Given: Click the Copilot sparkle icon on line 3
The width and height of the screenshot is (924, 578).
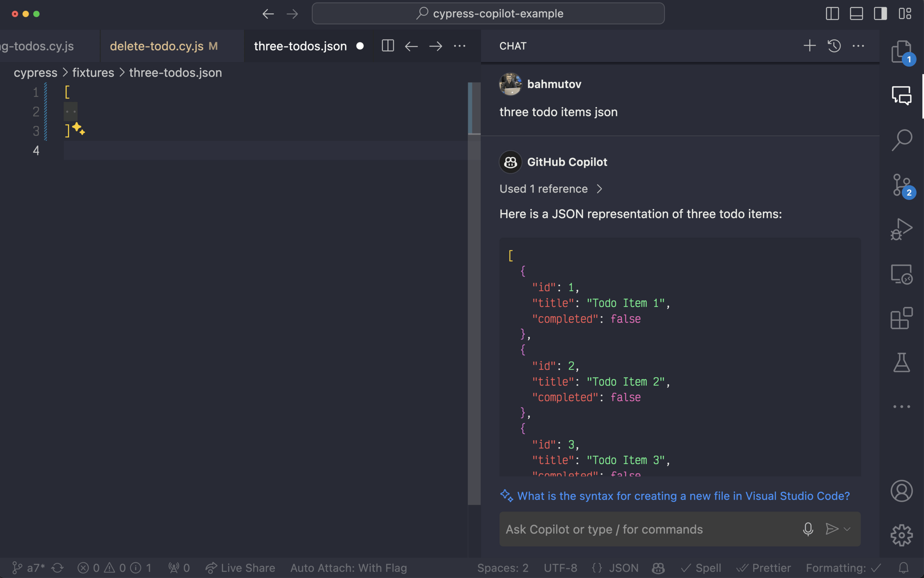Looking at the screenshot, I should tap(79, 128).
